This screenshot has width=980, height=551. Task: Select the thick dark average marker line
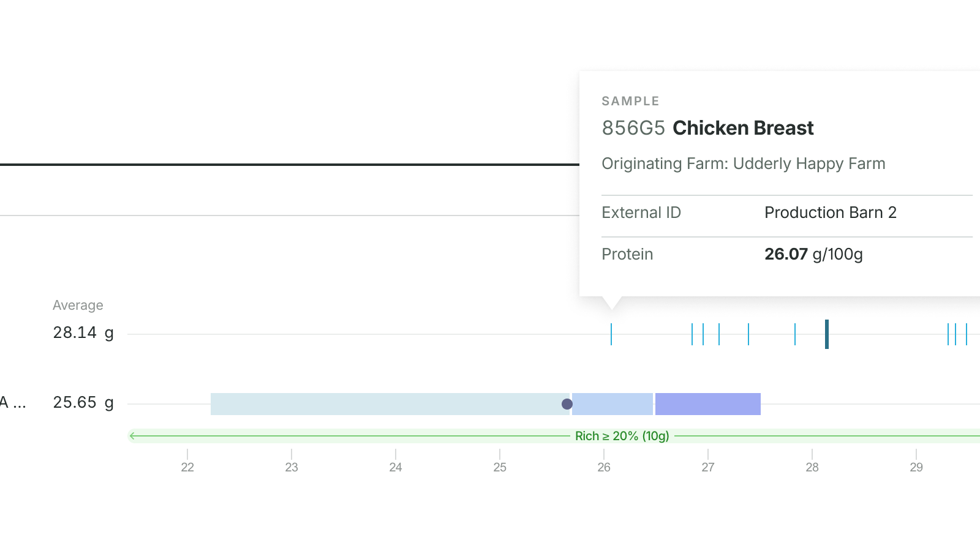(827, 334)
